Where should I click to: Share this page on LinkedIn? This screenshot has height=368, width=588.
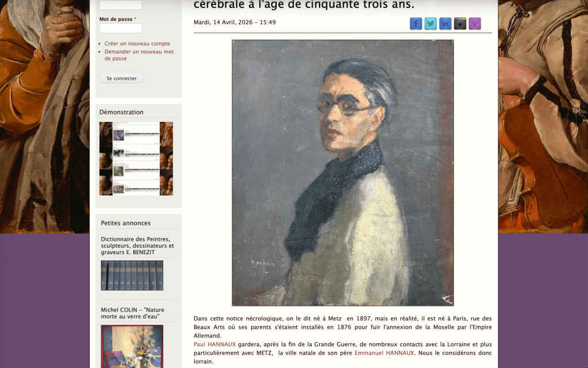point(445,24)
